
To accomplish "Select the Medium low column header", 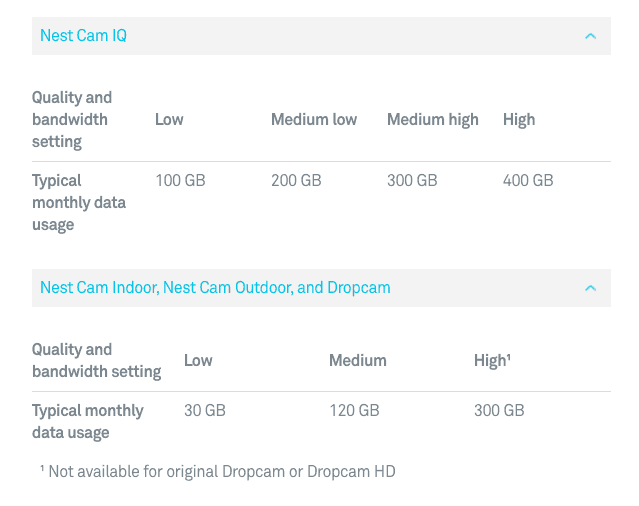I will coord(314,120).
